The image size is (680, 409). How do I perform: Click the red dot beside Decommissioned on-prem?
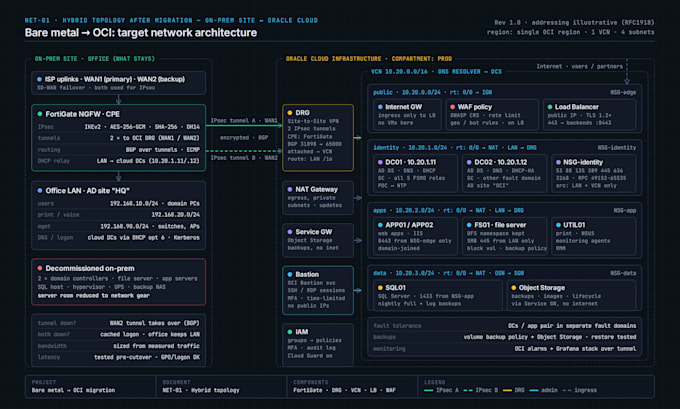tap(40, 268)
